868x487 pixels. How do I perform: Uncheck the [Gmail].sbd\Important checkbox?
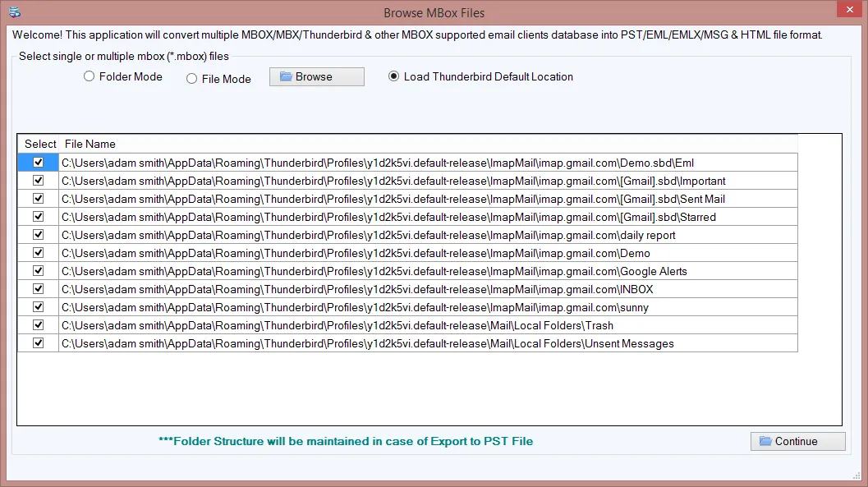pos(39,181)
